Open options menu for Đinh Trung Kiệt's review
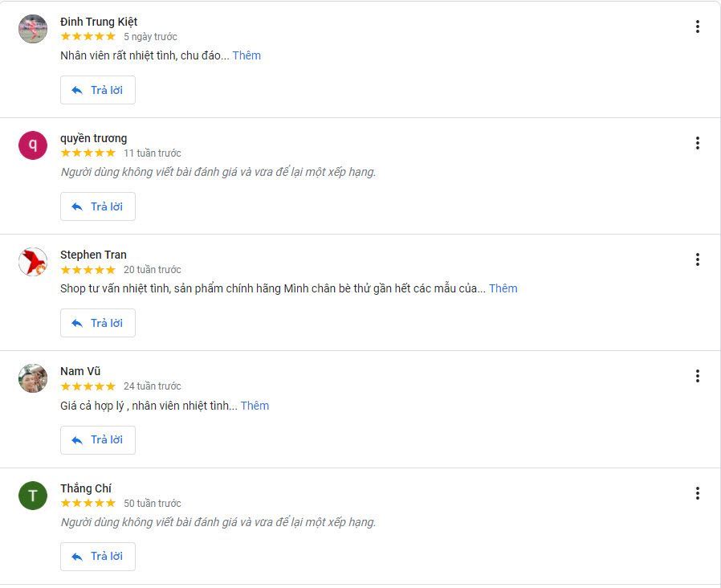This screenshot has height=588, width=721. click(697, 27)
